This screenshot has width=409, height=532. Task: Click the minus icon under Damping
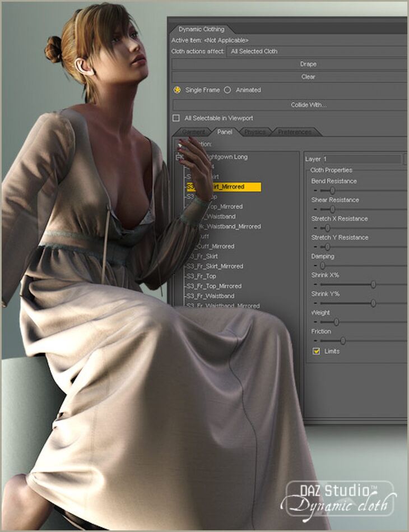315,266
